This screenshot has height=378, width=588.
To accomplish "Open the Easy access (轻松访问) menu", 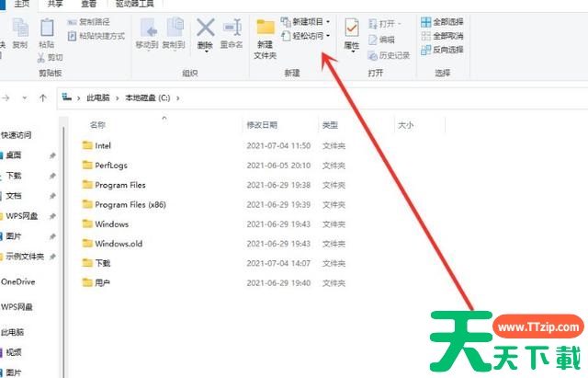I will click(x=306, y=36).
